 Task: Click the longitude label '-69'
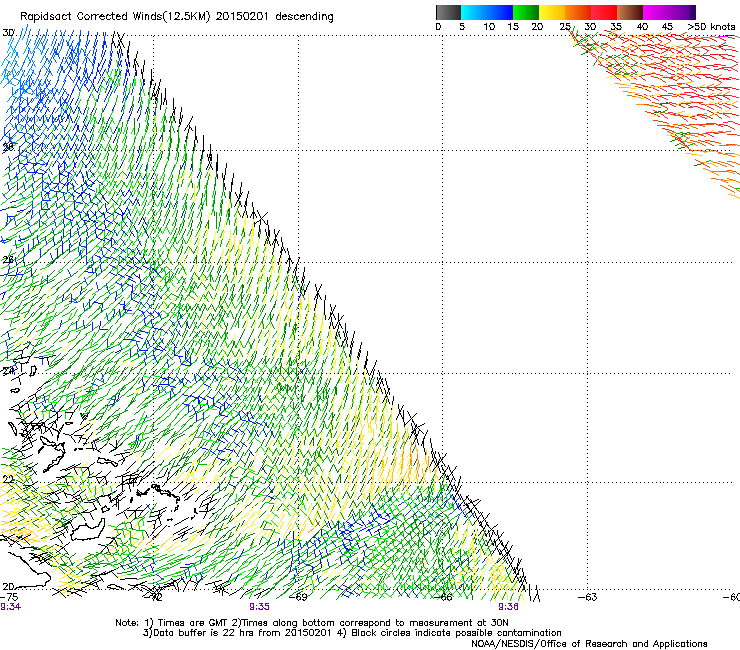coord(298,597)
